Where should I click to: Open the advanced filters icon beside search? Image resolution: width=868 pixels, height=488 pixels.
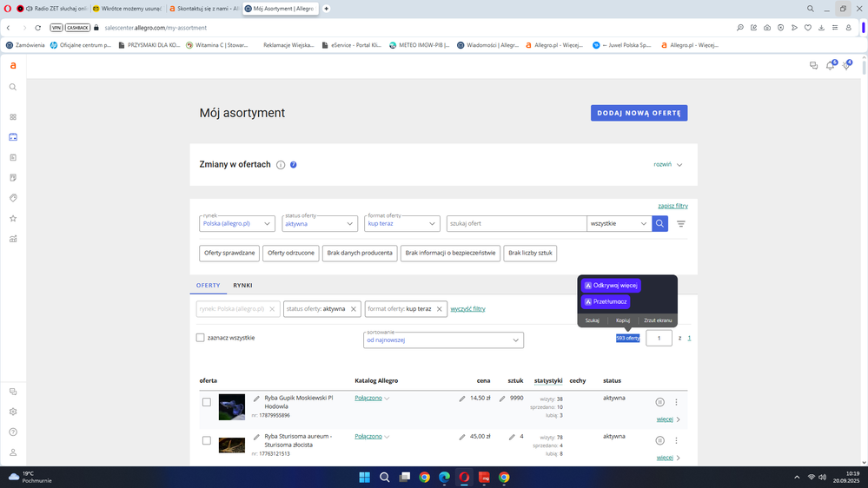tap(681, 224)
